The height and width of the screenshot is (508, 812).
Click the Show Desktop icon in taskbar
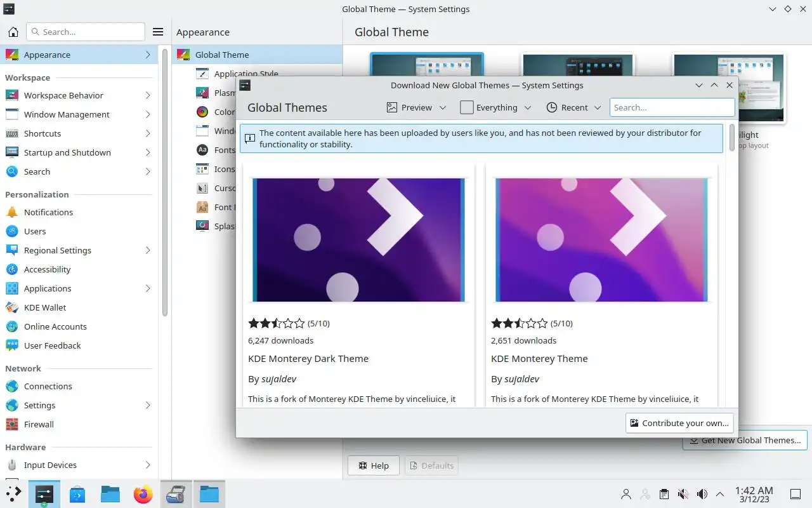pos(796,494)
